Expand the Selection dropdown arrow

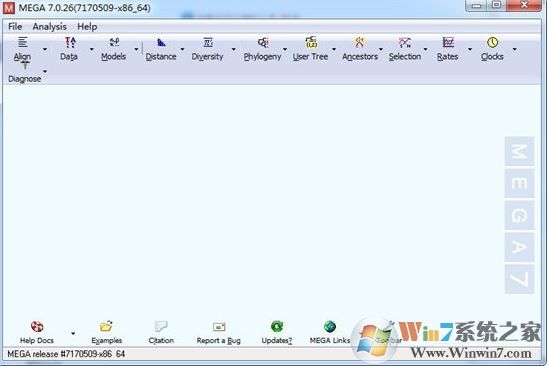click(x=425, y=49)
